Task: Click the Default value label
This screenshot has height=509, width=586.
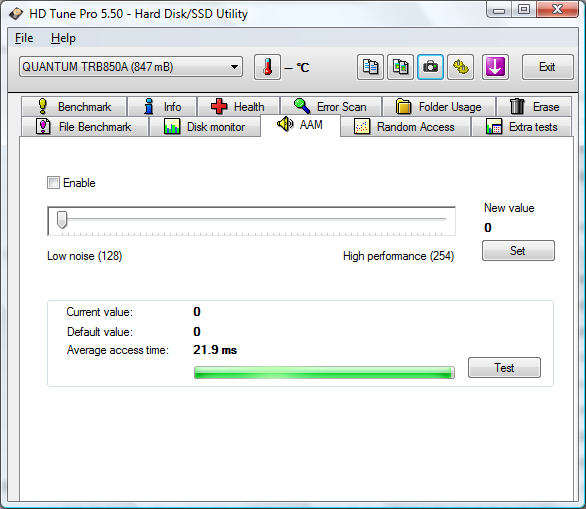Action: coord(100,332)
